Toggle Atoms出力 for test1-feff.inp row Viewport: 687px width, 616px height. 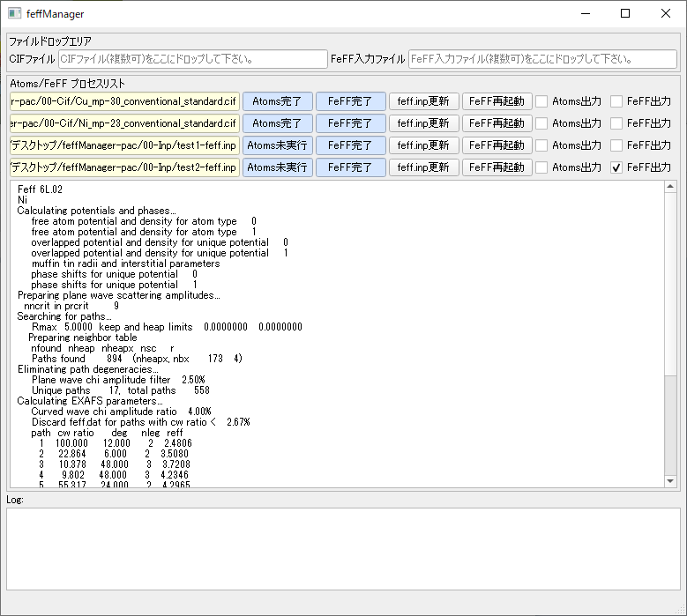(541, 145)
